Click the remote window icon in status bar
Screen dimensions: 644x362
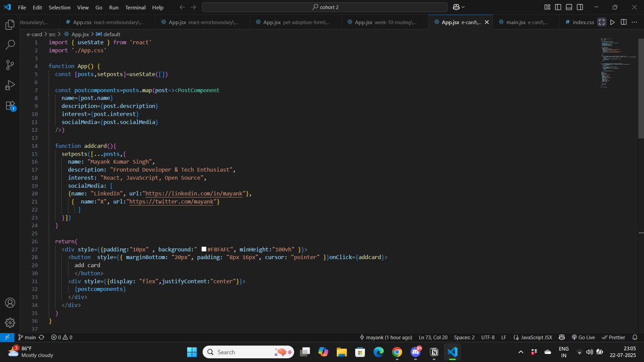[6, 337]
